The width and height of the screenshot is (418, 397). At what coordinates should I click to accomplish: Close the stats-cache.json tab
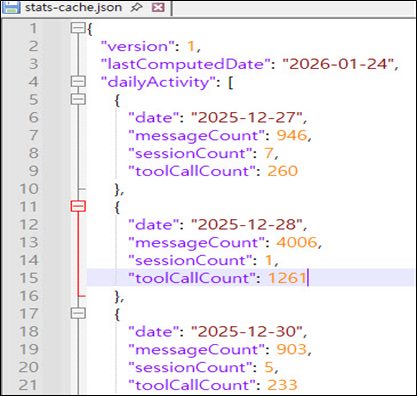point(158,7)
